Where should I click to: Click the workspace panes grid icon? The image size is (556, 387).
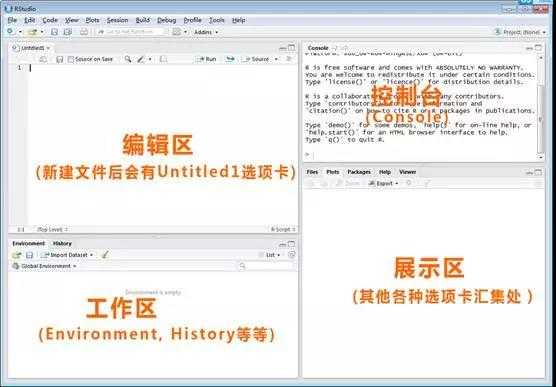176,32
